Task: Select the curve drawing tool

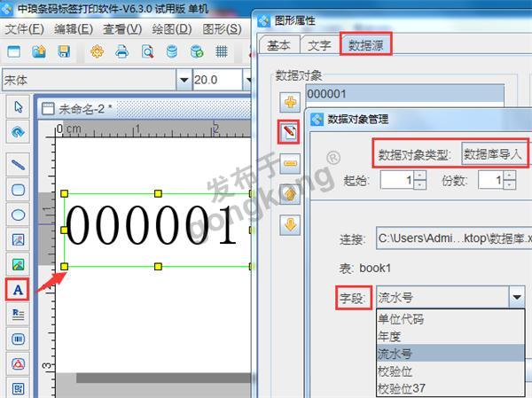Action: (x=18, y=132)
